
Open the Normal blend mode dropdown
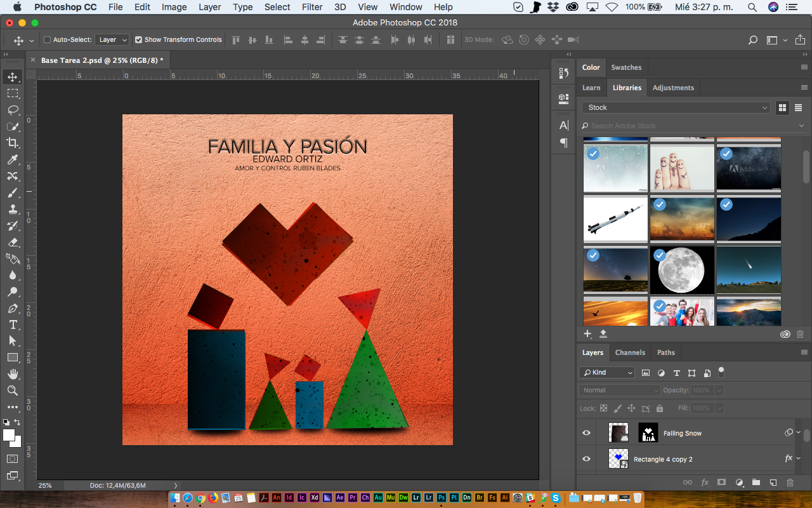point(620,390)
